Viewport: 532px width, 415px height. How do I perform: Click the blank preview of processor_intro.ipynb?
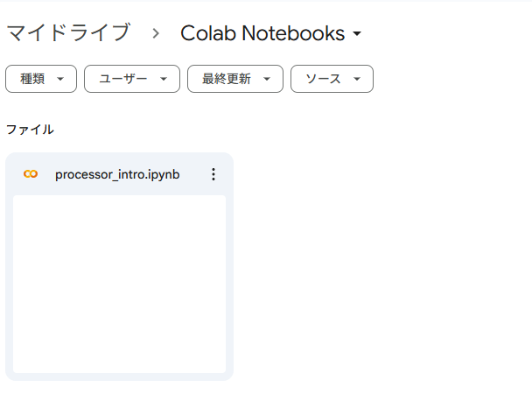(119, 284)
